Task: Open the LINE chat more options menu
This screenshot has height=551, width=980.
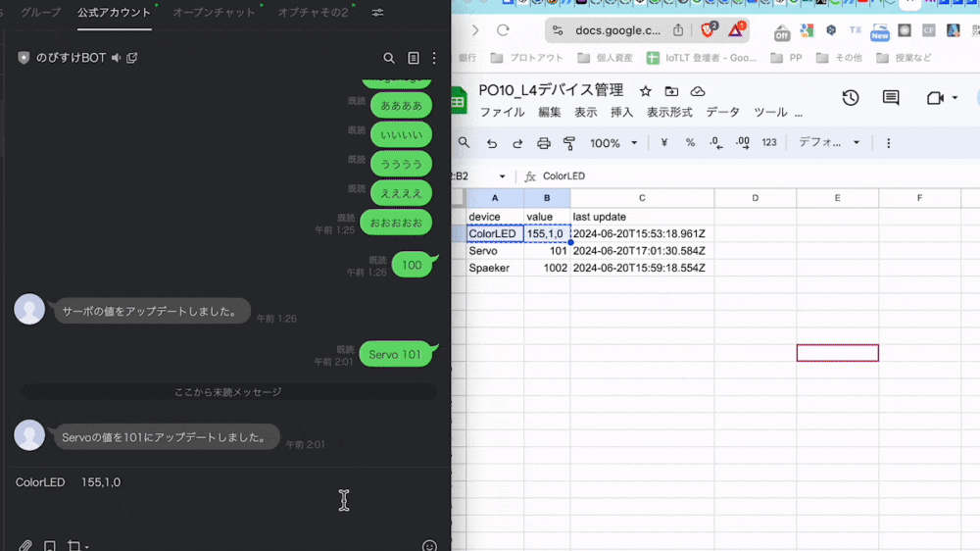Action: point(434,58)
